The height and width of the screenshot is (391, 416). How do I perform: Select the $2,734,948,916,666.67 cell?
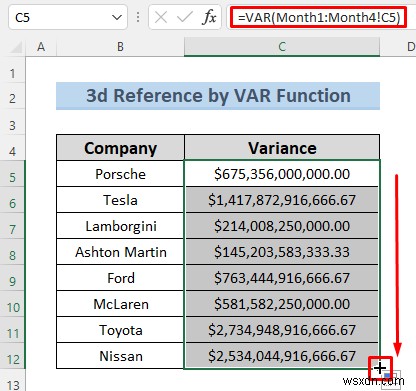point(282,330)
